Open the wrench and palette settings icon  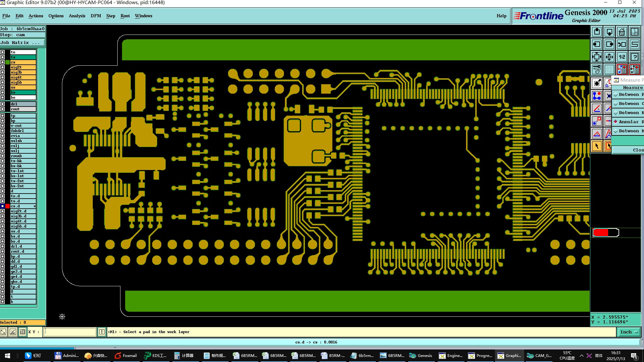[x=597, y=69]
